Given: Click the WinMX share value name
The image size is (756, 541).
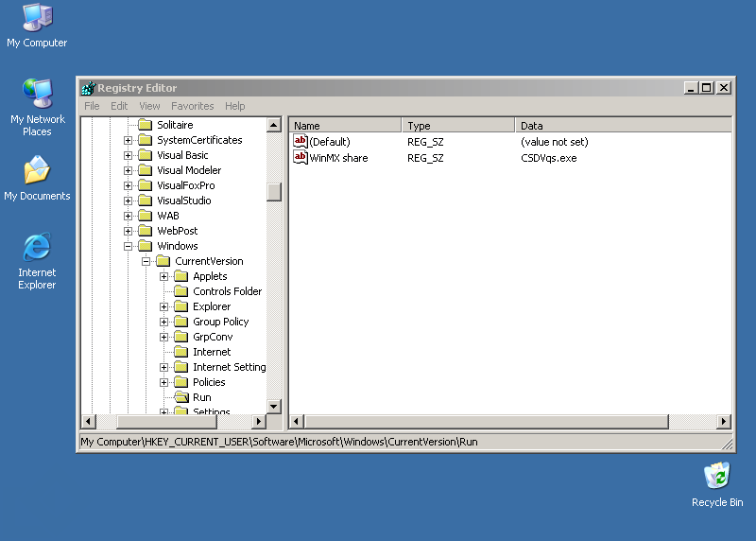Looking at the screenshot, I should tap(338, 158).
